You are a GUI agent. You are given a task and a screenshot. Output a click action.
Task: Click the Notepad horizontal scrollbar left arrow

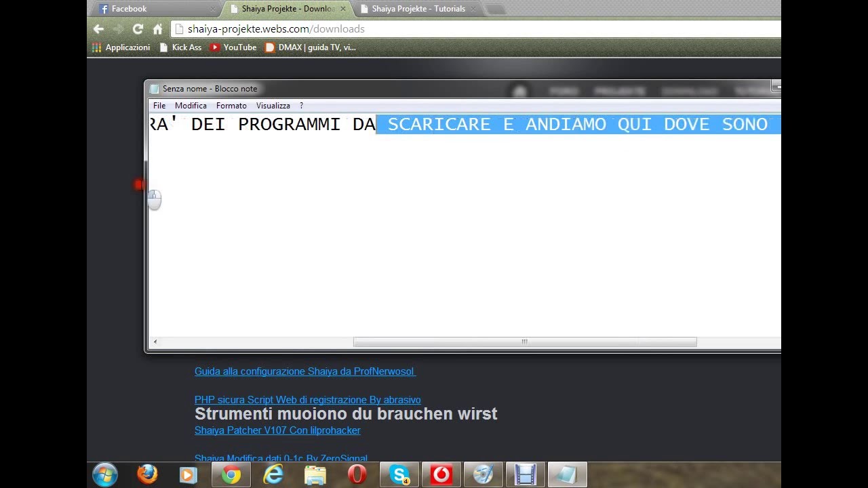[x=155, y=342]
